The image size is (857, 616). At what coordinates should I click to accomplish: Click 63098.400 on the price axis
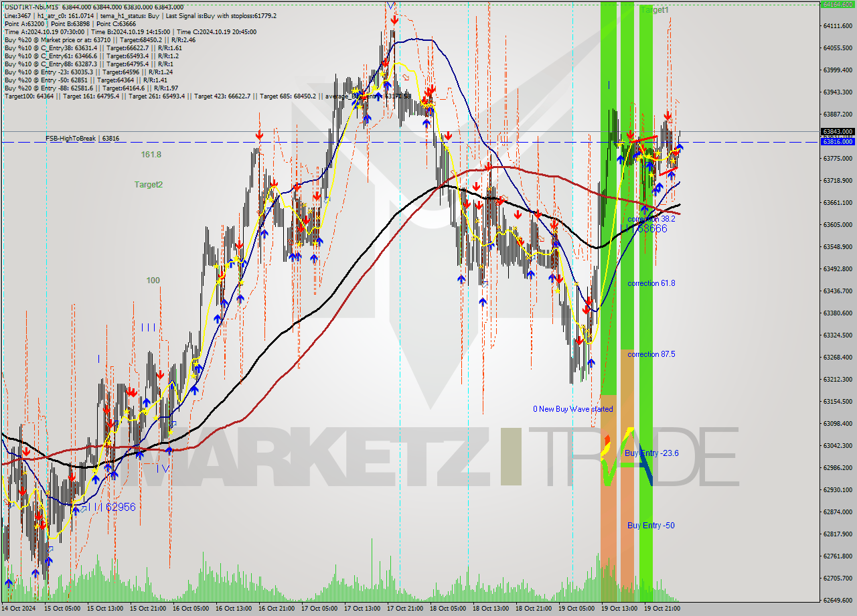click(837, 423)
